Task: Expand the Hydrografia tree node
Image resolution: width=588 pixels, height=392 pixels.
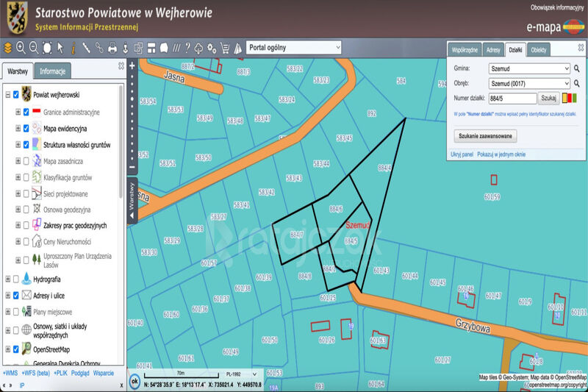Action: point(8,279)
